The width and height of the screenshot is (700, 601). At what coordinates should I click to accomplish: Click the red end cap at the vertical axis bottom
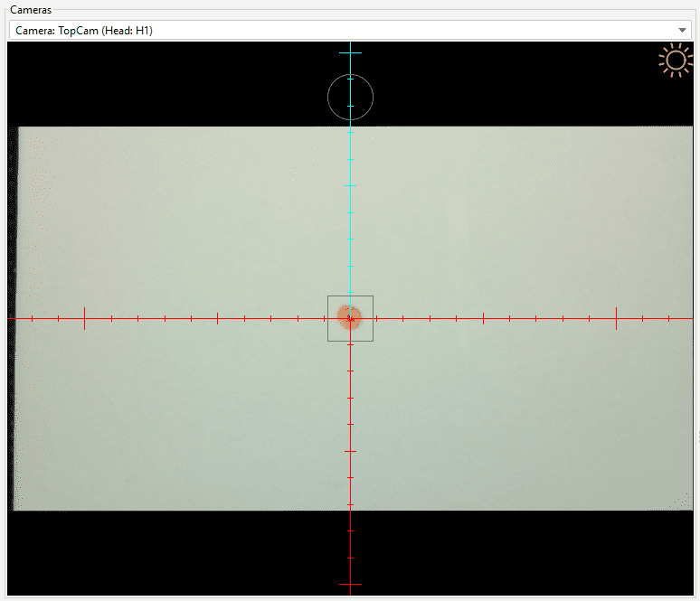point(350,585)
